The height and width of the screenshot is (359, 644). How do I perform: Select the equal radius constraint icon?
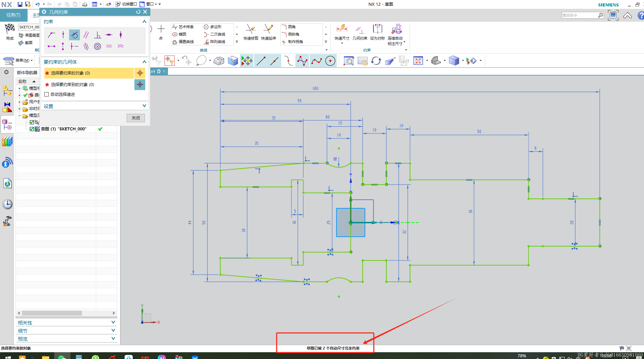click(121, 46)
